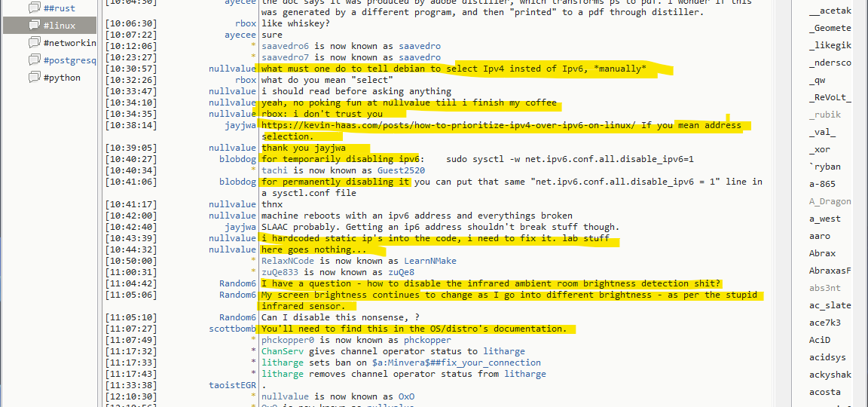Switch to the ##rust channel label
Screen dimensions: 868x407
point(62,8)
